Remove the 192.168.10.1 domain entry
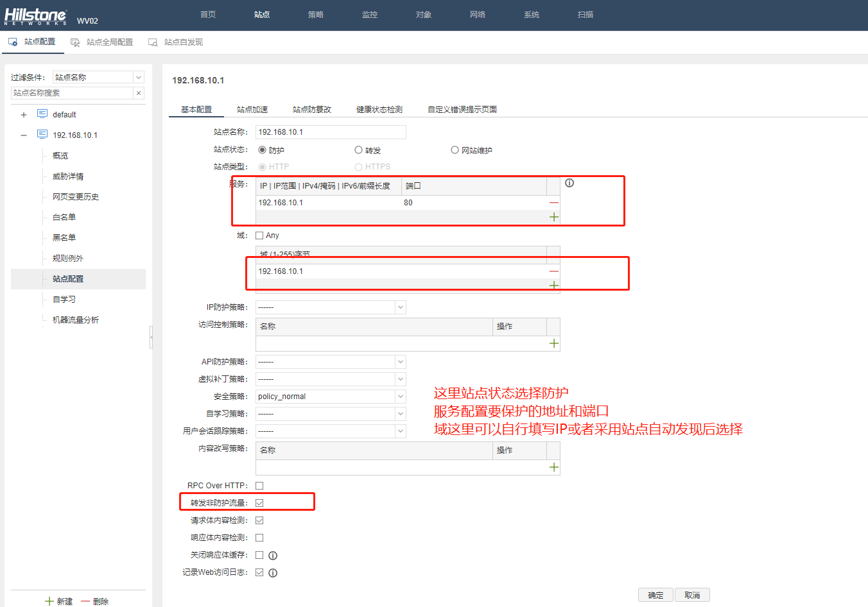The height and width of the screenshot is (607, 868). click(x=553, y=271)
